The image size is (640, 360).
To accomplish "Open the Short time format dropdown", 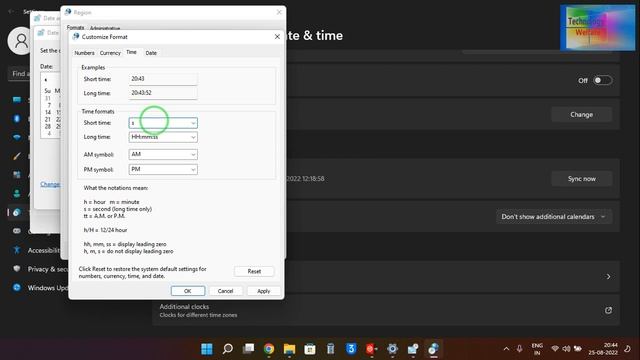I will pos(163,123).
